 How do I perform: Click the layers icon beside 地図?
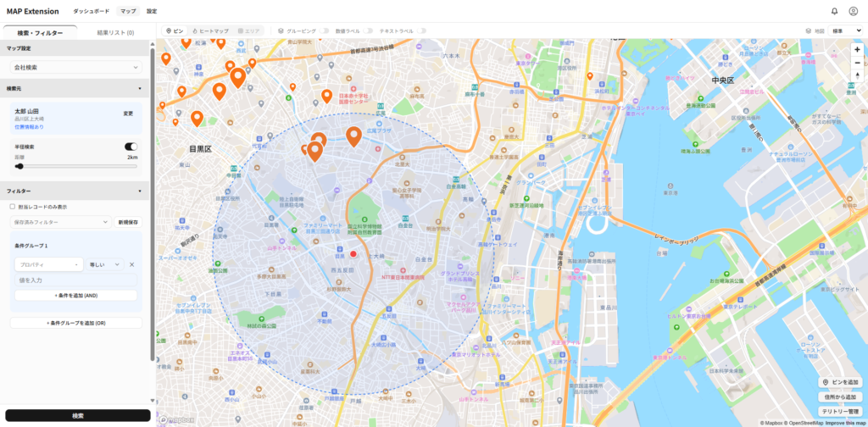[810, 31]
